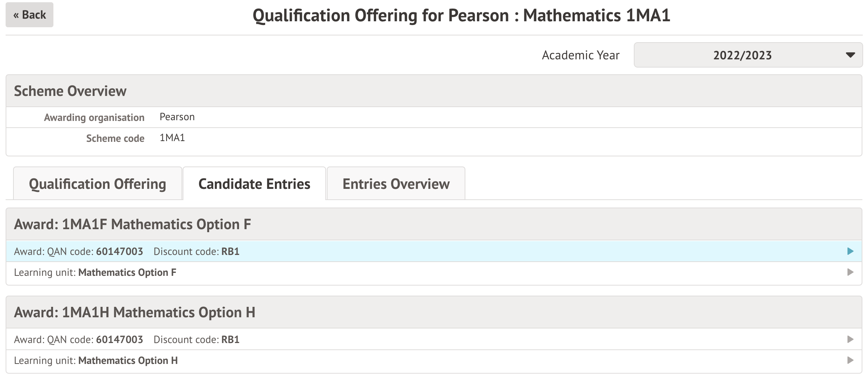Viewport: 868px width, 377px height.
Task: Click the Qualification Offering page title
Action: 461,16
